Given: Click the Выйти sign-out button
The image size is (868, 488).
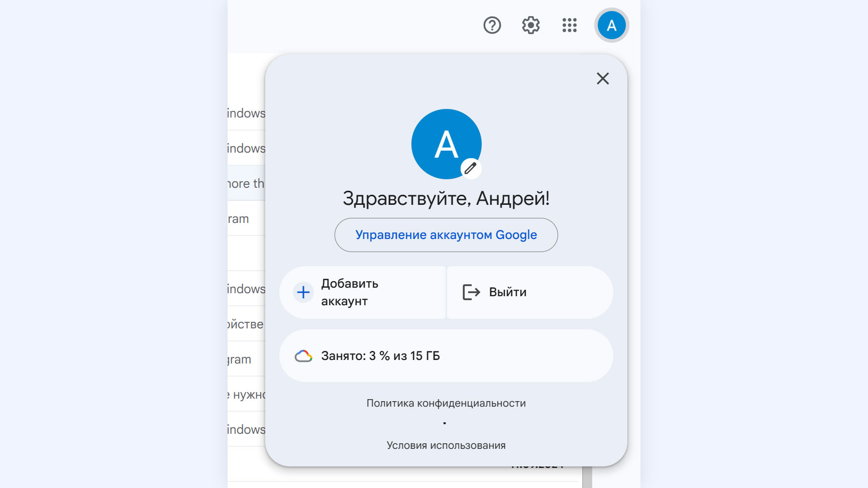Looking at the screenshot, I should [x=530, y=292].
